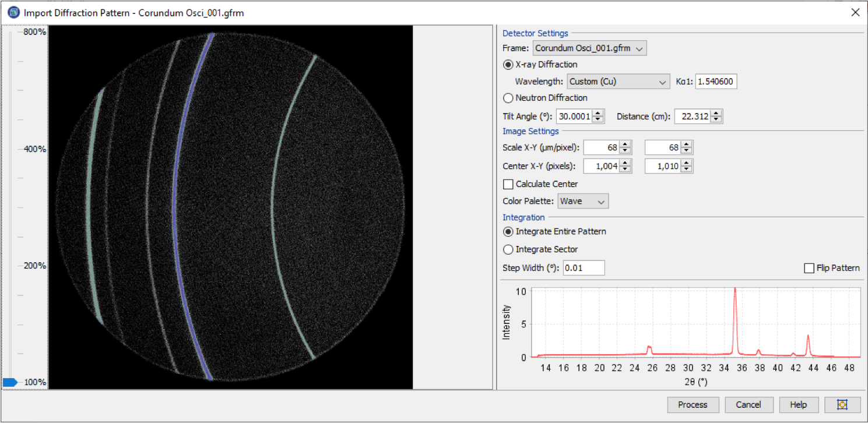Increase Center X value with up arrow
868x423 pixels.
[625, 163]
